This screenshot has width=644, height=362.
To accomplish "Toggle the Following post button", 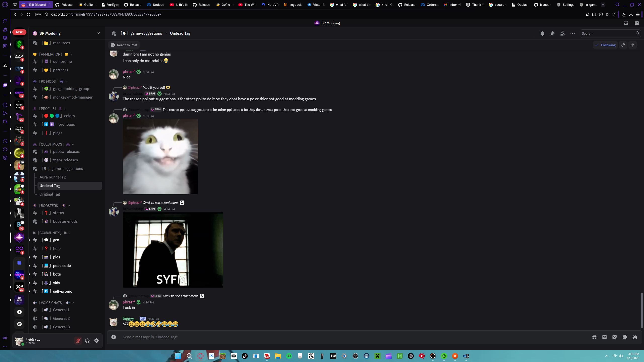I will click(x=605, y=45).
